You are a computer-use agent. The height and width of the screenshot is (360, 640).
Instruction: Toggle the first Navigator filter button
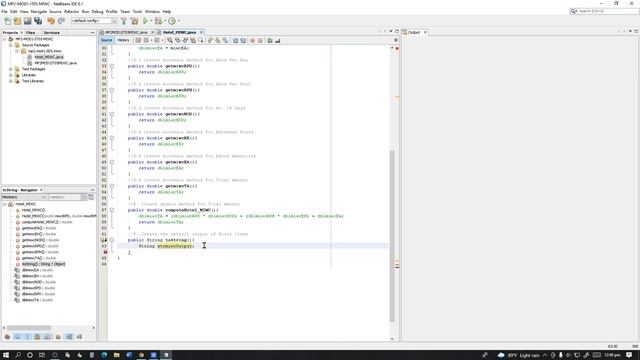(7, 337)
